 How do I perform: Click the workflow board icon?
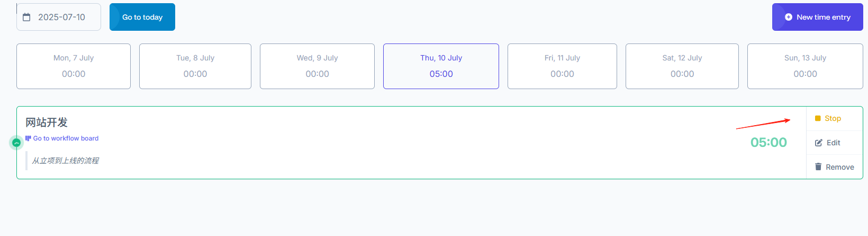click(28, 138)
